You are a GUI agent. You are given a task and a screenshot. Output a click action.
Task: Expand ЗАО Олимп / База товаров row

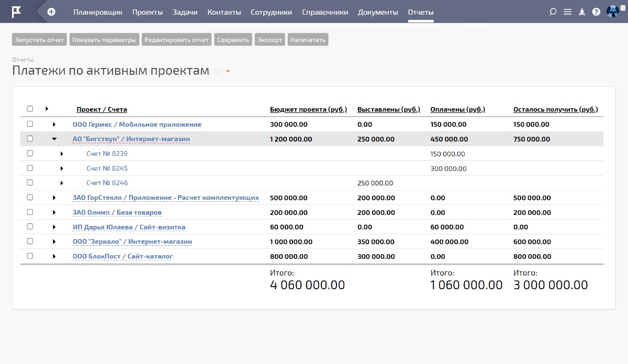pos(54,212)
